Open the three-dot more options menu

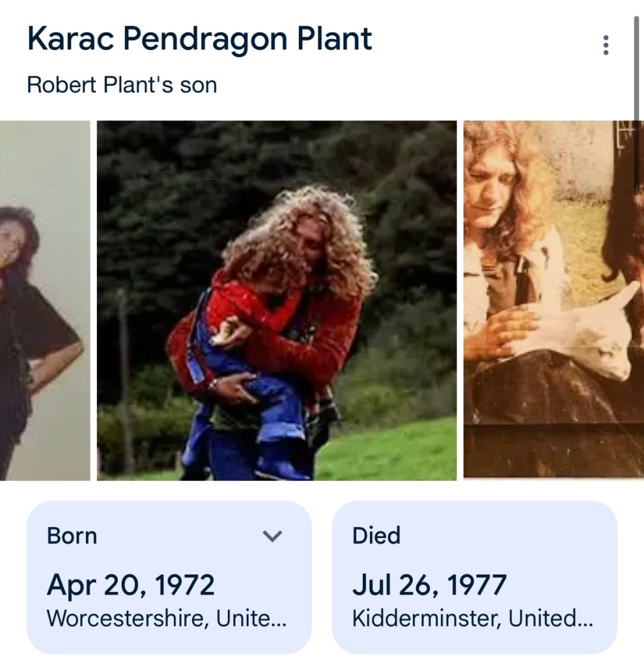[606, 45]
